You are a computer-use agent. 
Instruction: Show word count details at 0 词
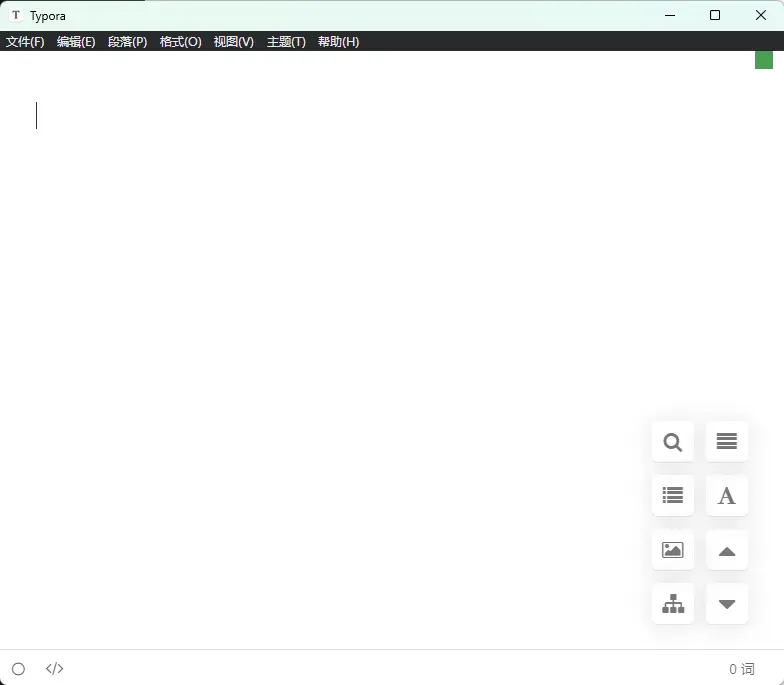[742, 669]
